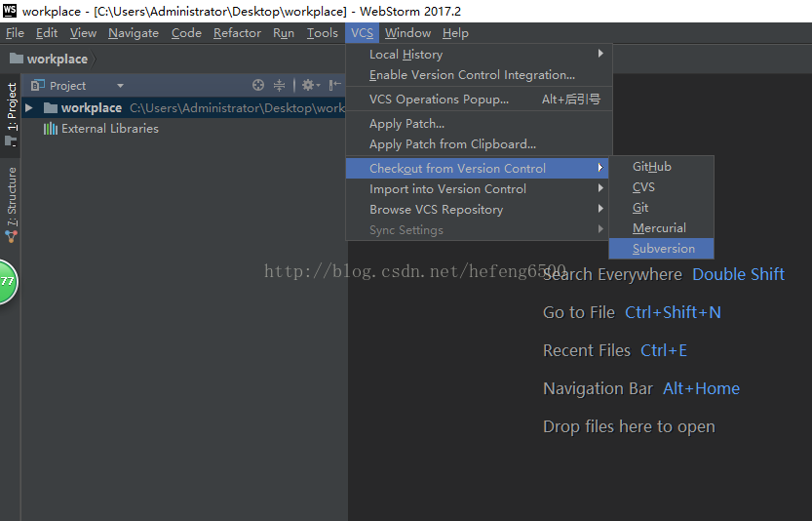Select External Libraries tree row
This screenshot has width=812, height=521.
(x=183, y=129)
